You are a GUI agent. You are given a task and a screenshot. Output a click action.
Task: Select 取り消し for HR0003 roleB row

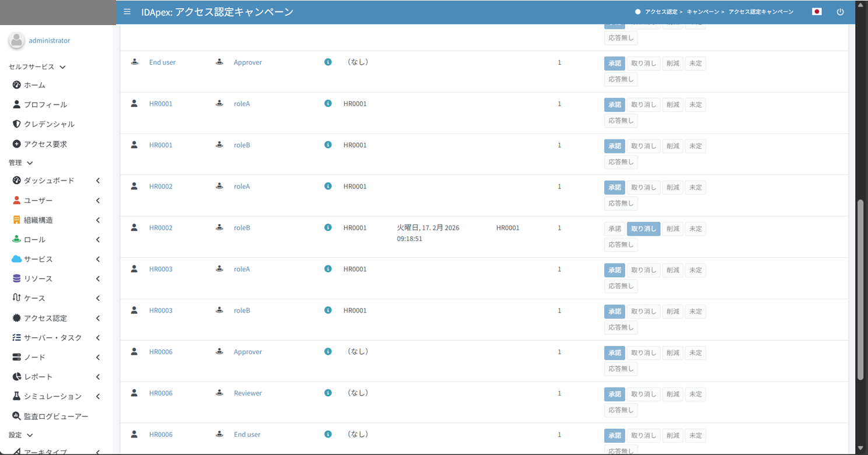pos(643,311)
